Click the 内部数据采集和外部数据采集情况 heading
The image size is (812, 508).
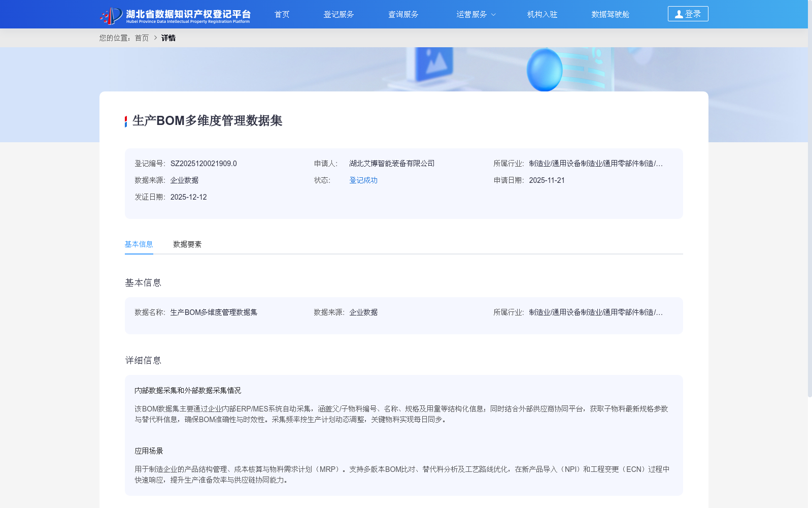188,391
